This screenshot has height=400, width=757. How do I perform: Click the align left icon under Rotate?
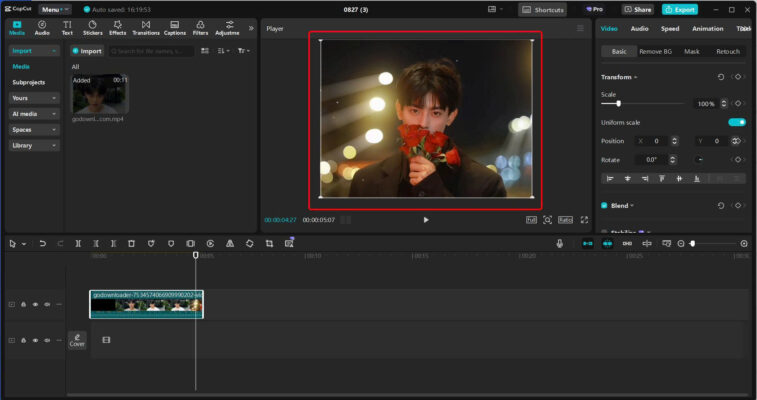point(610,179)
